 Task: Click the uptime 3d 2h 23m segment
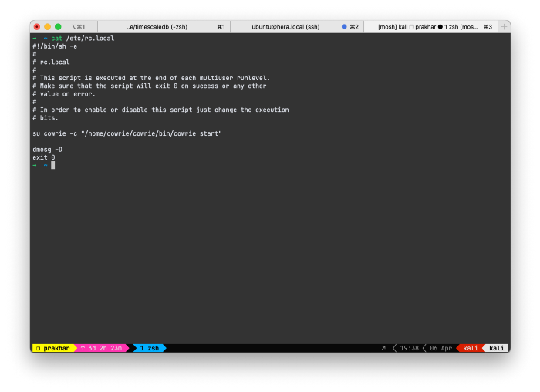(102, 348)
